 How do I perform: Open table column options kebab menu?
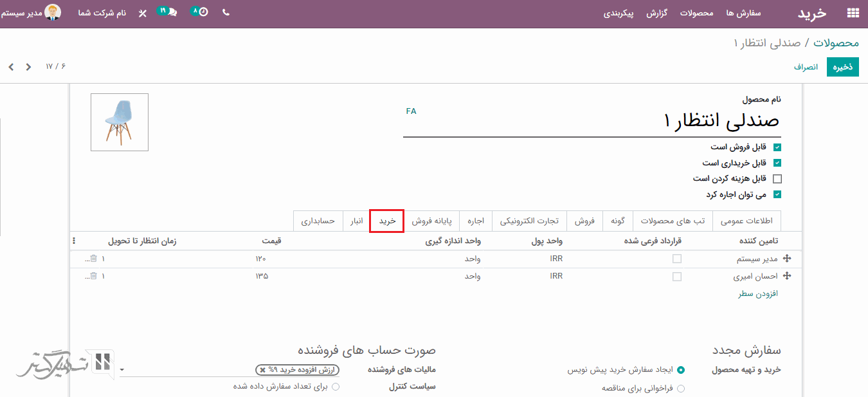point(74,241)
